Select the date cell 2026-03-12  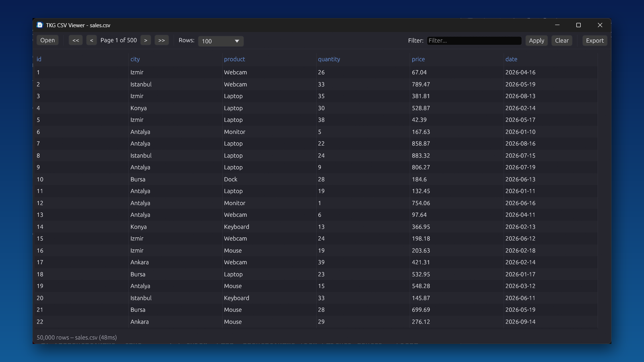[x=520, y=286]
